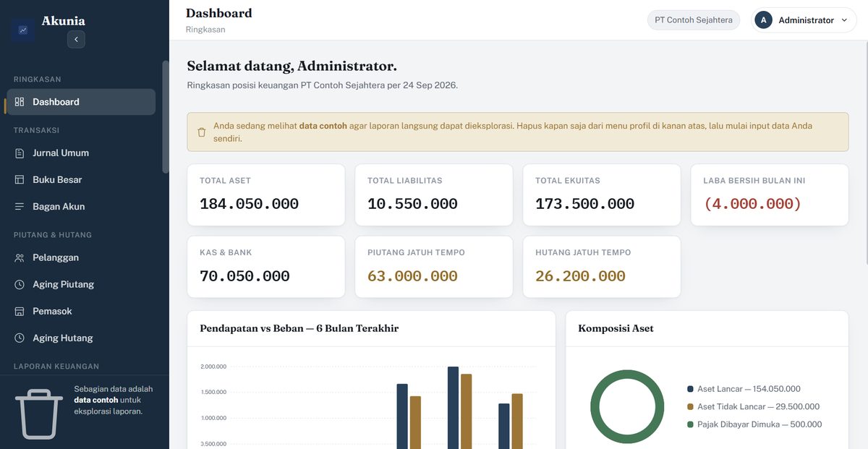The image size is (868, 449).
Task: Click the storefront icon for Pemasok
Action: [x=20, y=311]
